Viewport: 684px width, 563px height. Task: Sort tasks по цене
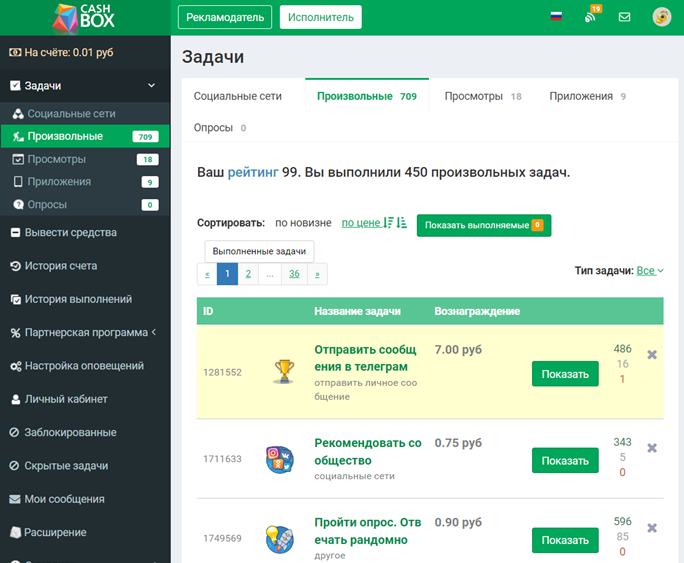361,223
